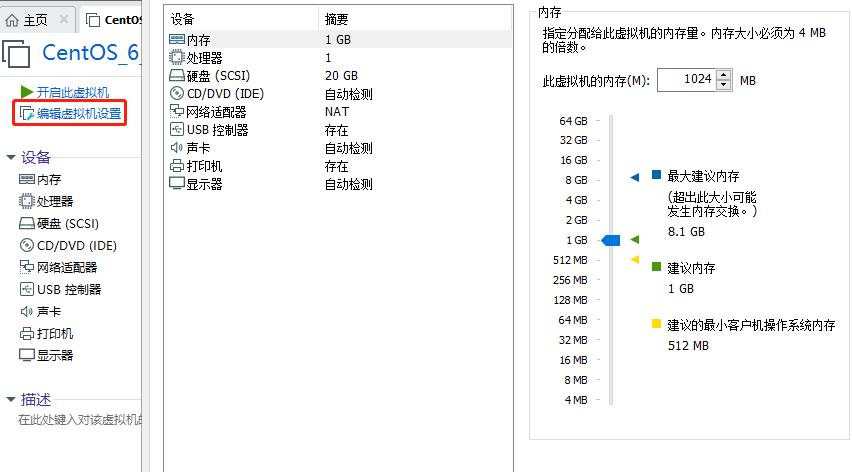Click the description field placeholder text
The width and height of the screenshot is (852, 472).
[80, 419]
